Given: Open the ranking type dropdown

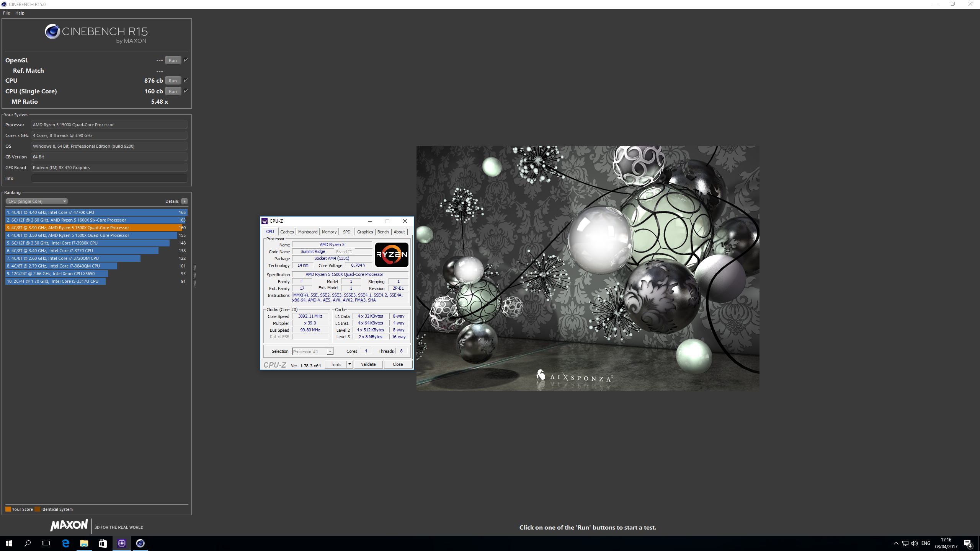Looking at the screenshot, I should pyautogui.click(x=37, y=201).
